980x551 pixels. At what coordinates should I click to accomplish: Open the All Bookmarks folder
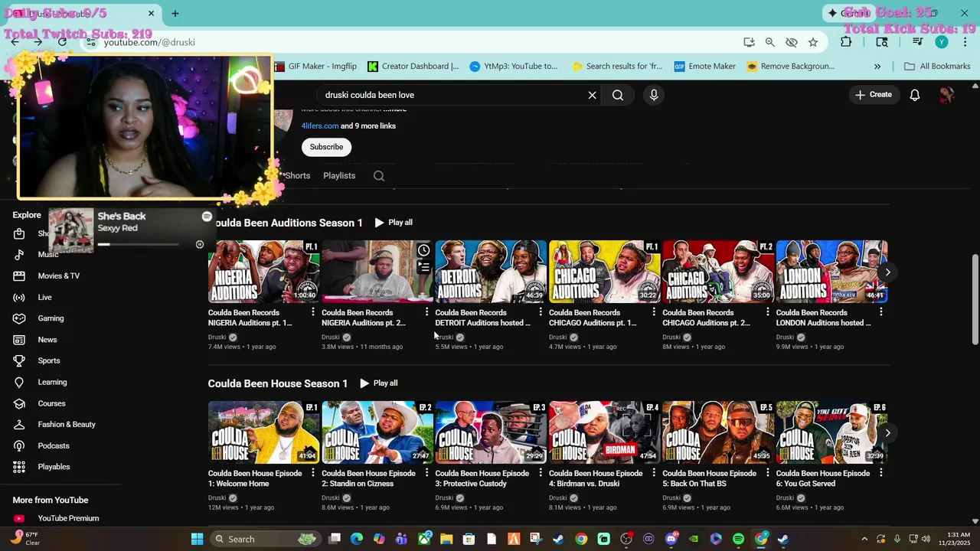pos(937,67)
